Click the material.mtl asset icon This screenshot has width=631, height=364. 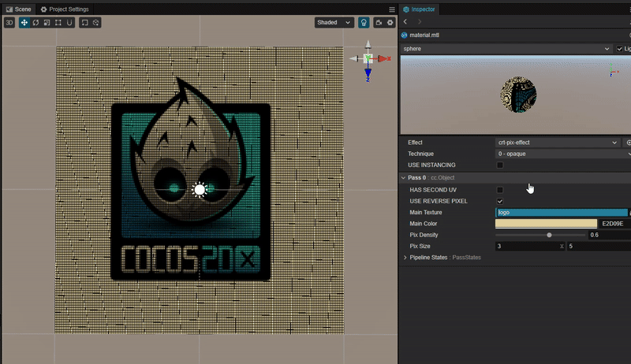[405, 35]
